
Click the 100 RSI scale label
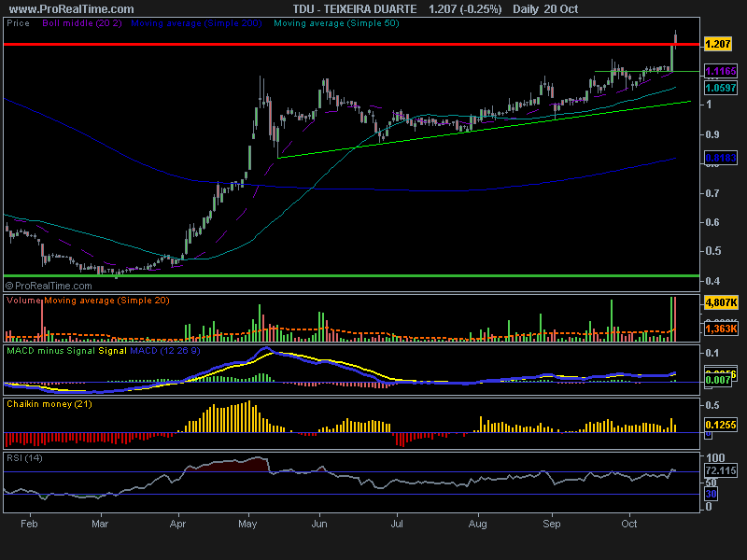pos(716,458)
